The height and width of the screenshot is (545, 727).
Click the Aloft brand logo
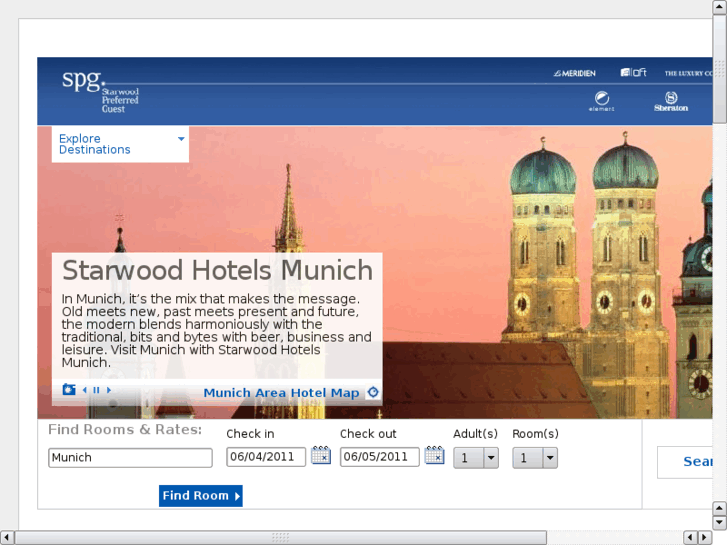[x=633, y=73]
